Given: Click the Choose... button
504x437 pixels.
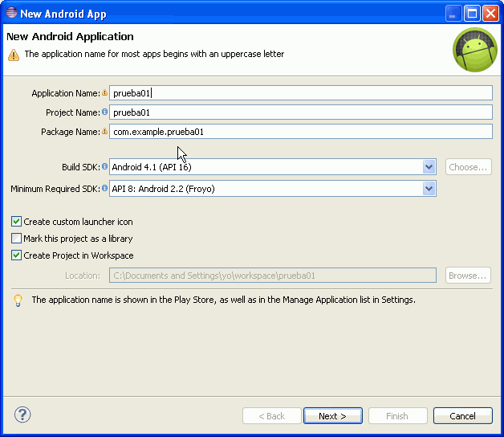Looking at the screenshot, I should click(x=469, y=167).
